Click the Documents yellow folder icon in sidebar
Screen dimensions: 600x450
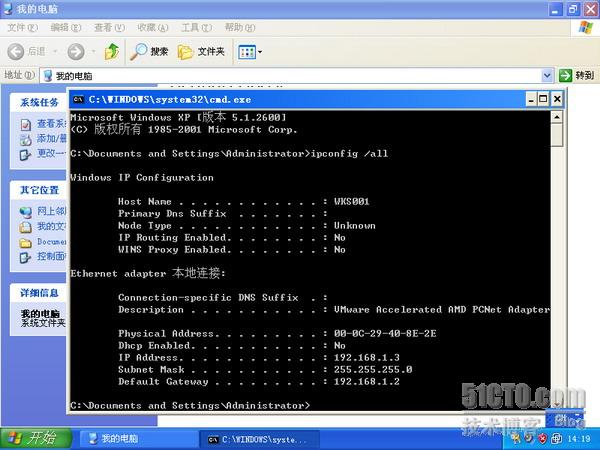click(25, 243)
